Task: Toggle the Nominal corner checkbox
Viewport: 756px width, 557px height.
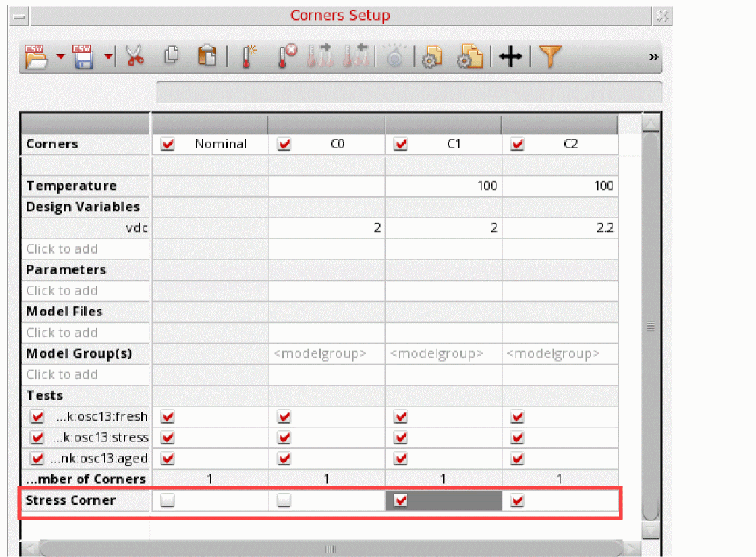Action: (x=168, y=144)
